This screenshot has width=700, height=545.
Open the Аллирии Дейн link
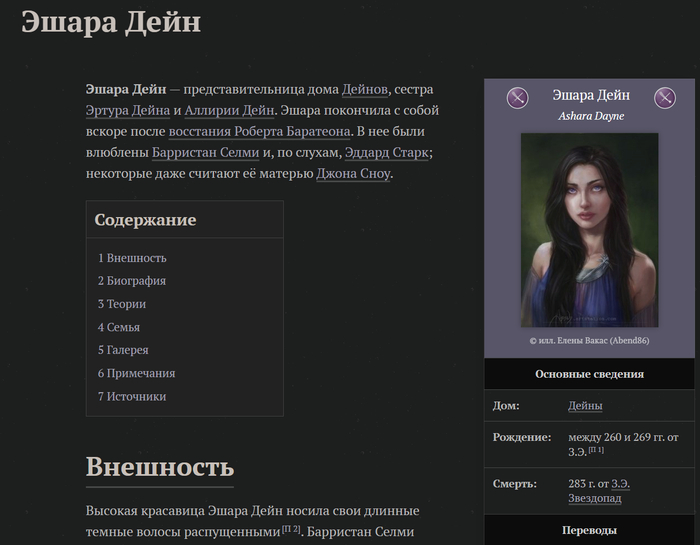[229, 110]
